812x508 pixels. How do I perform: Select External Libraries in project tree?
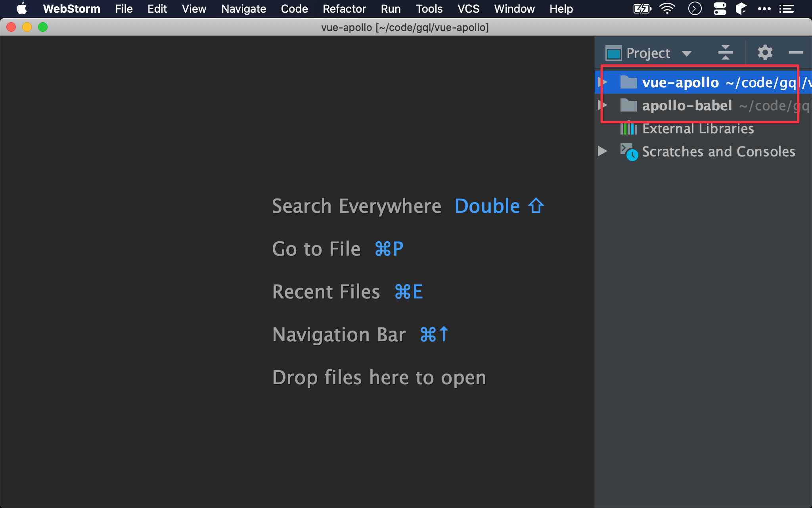(698, 129)
